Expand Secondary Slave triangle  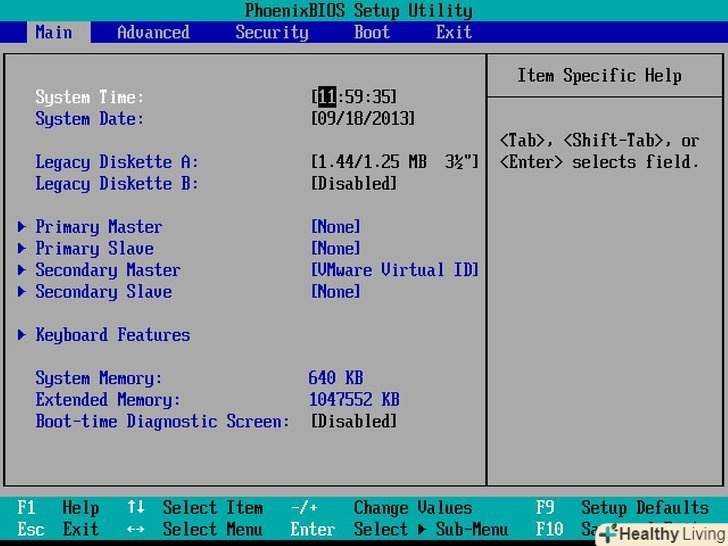point(22,292)
